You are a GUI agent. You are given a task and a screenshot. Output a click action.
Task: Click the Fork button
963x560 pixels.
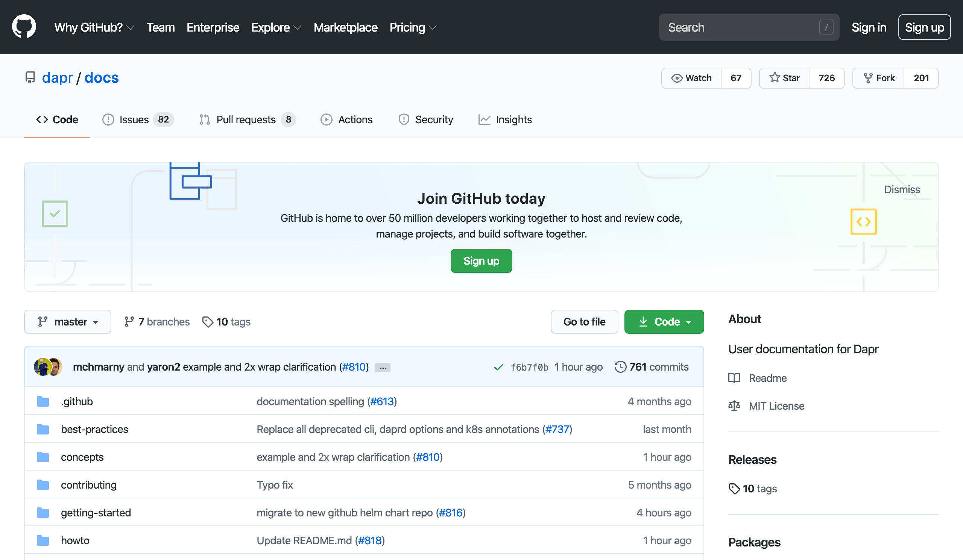click(878, 78)
